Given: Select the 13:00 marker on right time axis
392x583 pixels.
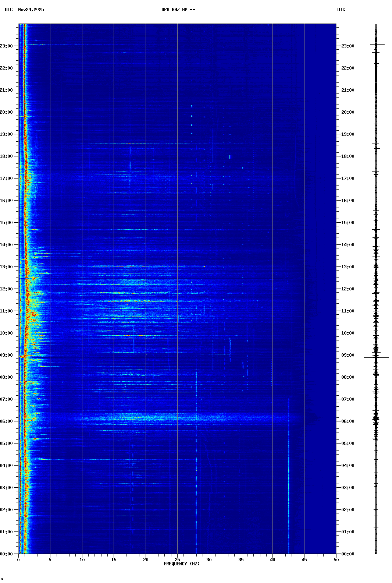Looking at the screenshot, I should click(348, 267).
